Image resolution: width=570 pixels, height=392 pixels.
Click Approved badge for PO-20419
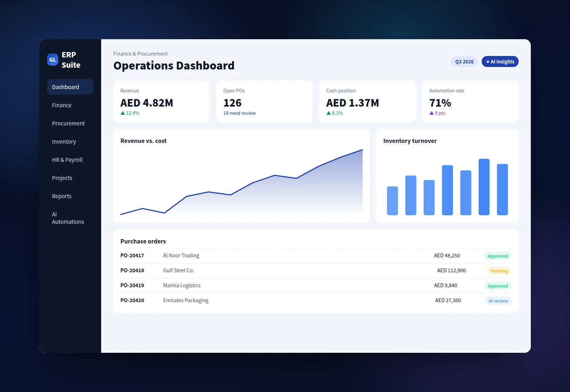coord(498,286)
